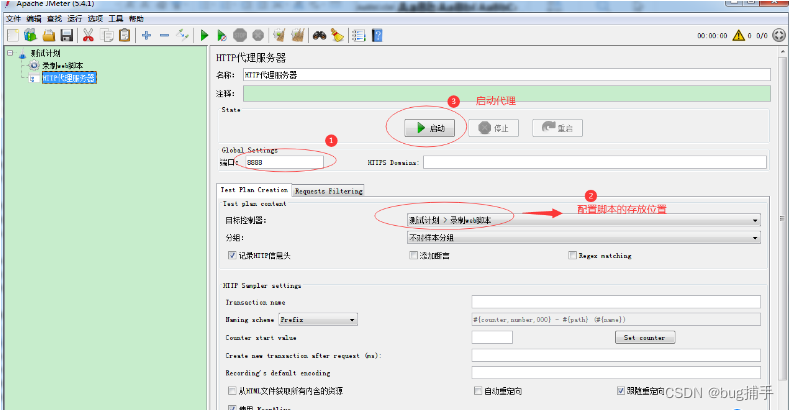Screen dimensions: 789x410
Task: Click the test plan flask icon in the tree
Action: [22, 53]
